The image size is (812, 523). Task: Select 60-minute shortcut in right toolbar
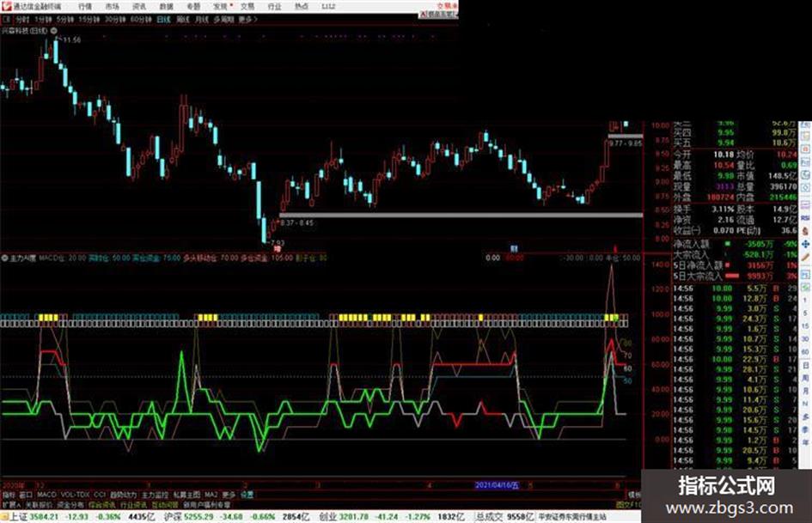coord(805,352)
